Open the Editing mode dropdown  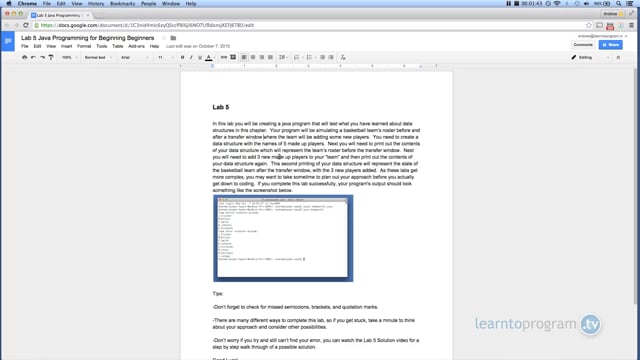[x=590, y=58]
